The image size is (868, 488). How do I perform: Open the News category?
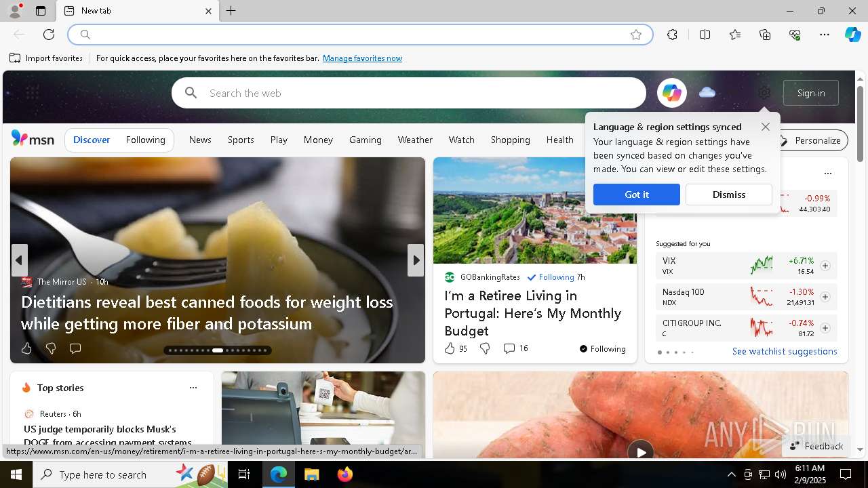[x=200, y=140]
